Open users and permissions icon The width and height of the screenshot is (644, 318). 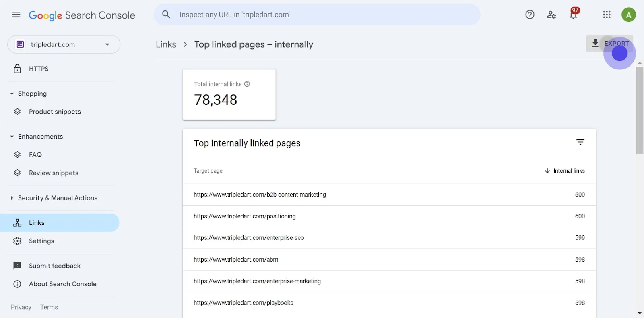551,15
